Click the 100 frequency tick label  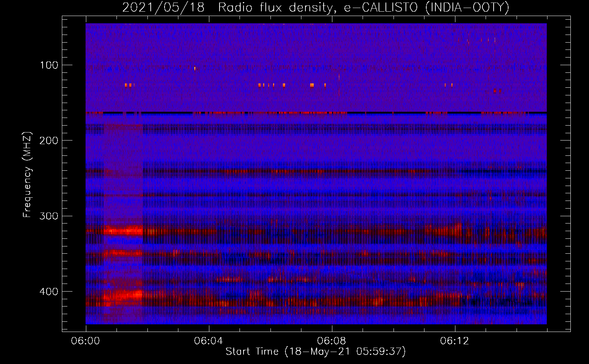[x=49, y=65]
